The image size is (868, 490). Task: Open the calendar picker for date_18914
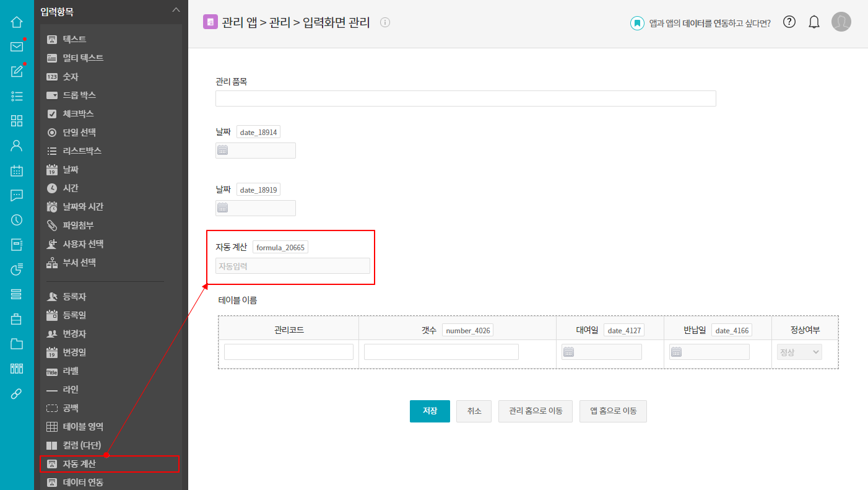click(223, 151)
